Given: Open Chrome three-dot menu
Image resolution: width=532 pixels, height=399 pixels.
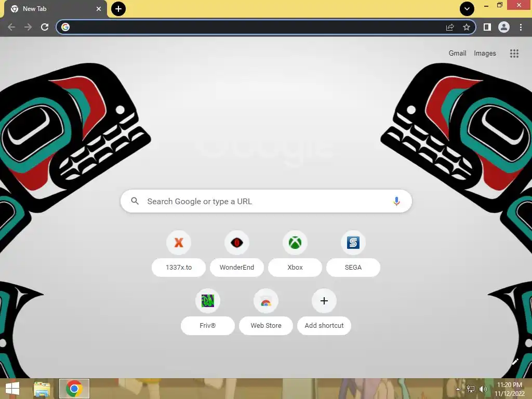Looking at the screenshot, I should (521, 27).
